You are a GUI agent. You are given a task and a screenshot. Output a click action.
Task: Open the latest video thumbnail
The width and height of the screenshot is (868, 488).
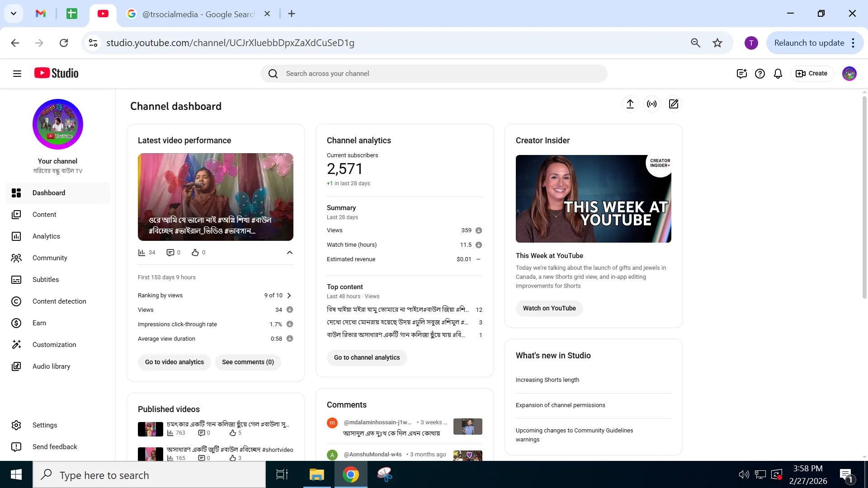(x=216, y=197)
